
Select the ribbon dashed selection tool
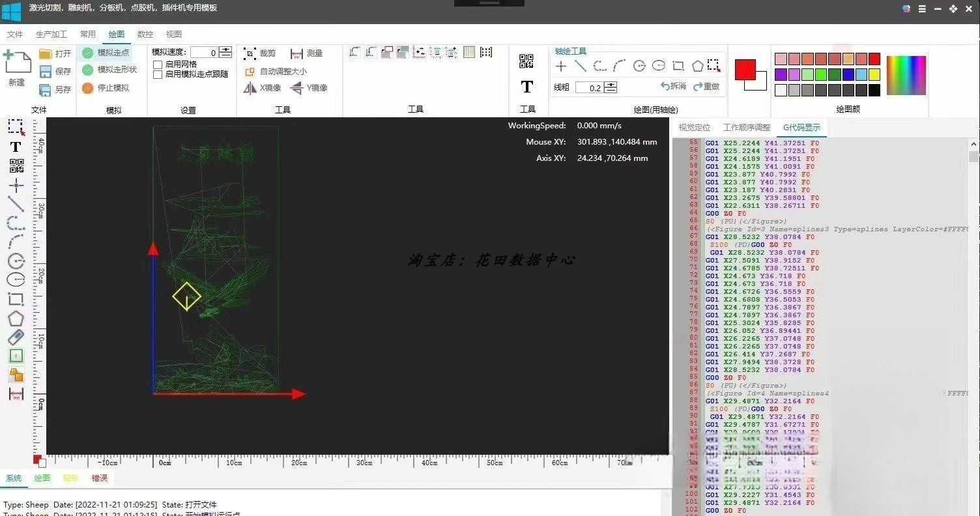[x=714, y=66]
